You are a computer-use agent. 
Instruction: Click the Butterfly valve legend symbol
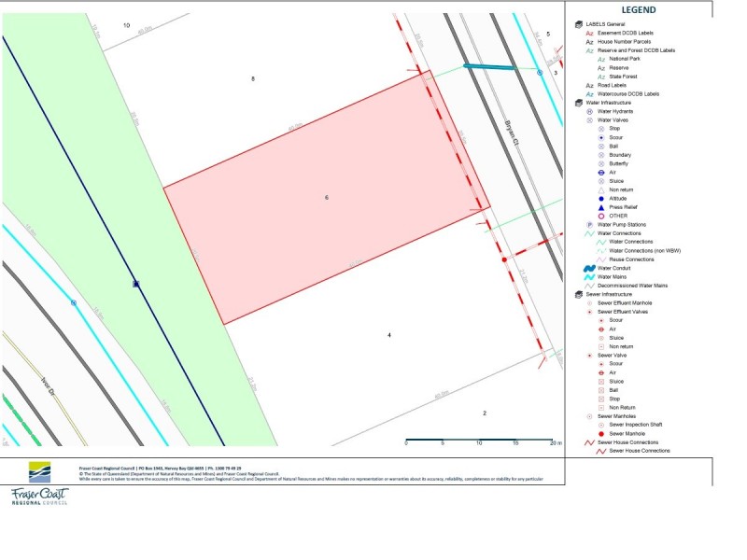click(601, 164)
